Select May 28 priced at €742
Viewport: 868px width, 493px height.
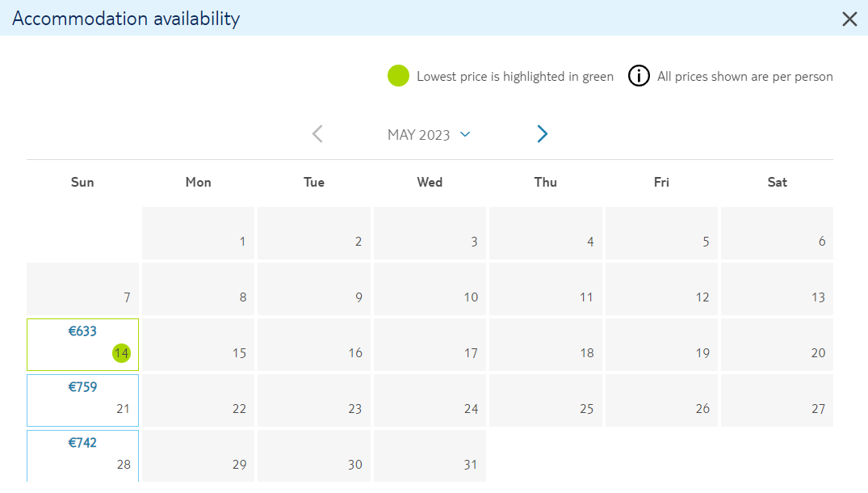(82, 457)
